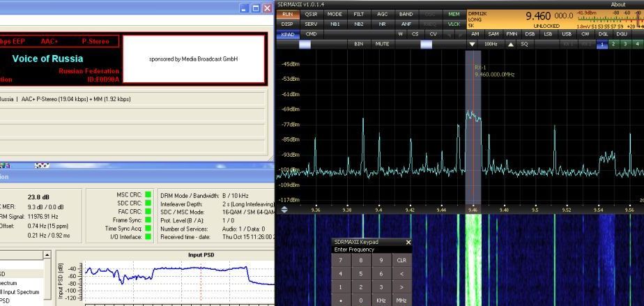Image resolution: width=644 pixels, height=306 pixels.
Task: Click the step size up arrow
Action: pos(510,44)
